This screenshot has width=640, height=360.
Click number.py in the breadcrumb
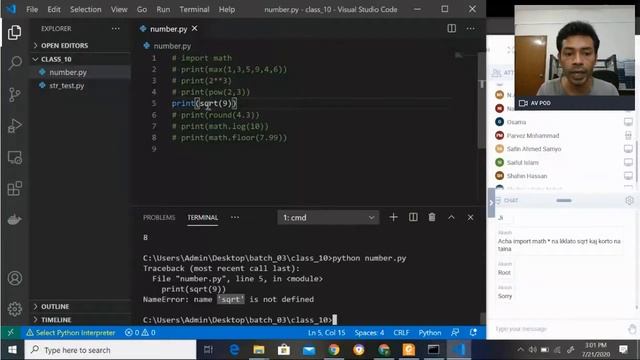pyautogui.click(x=172, y=46)
